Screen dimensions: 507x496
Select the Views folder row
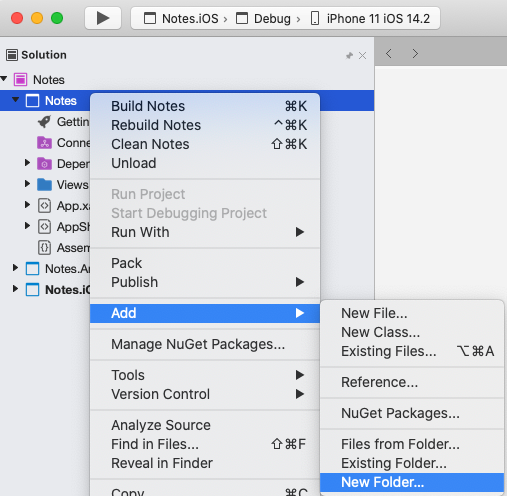[x=45, y=184]
